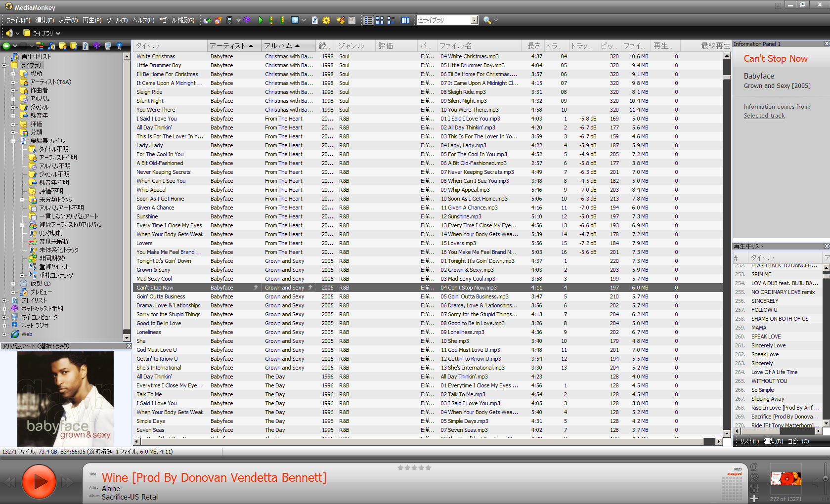
Task: Expand the ジャンル tree node
Action: 13,107
